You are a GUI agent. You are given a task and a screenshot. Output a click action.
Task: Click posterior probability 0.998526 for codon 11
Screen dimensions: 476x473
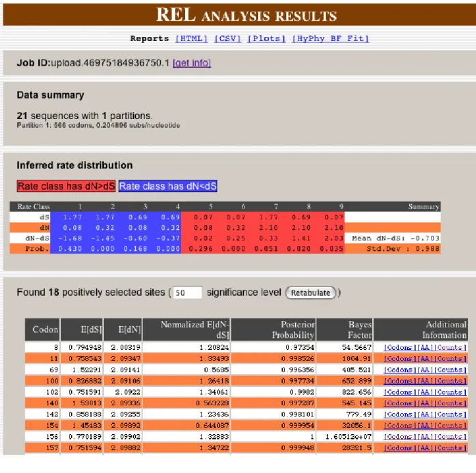pos(298,358)
